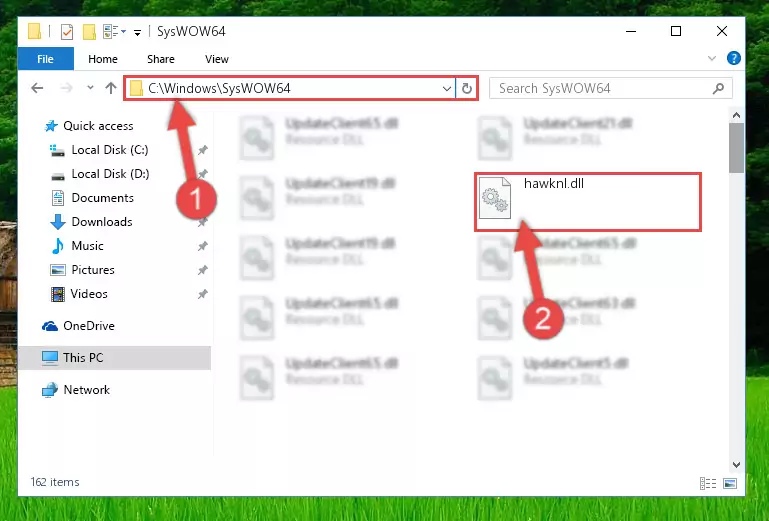Image resolution: width=769 pixels, height=521 pixels.
Task: Click the This PC monitor icon
Action: [x=50, y=358]
